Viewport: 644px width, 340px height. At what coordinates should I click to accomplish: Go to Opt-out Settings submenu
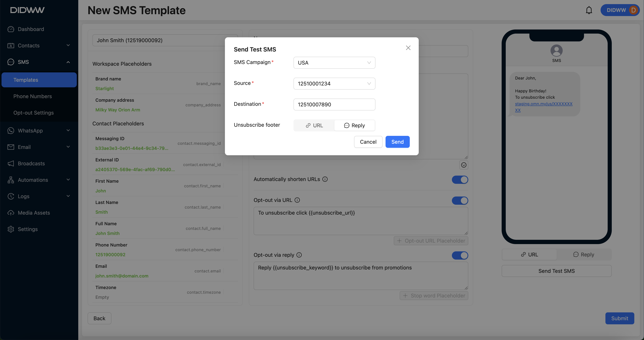pyautogui.click(x=34, y=113)
